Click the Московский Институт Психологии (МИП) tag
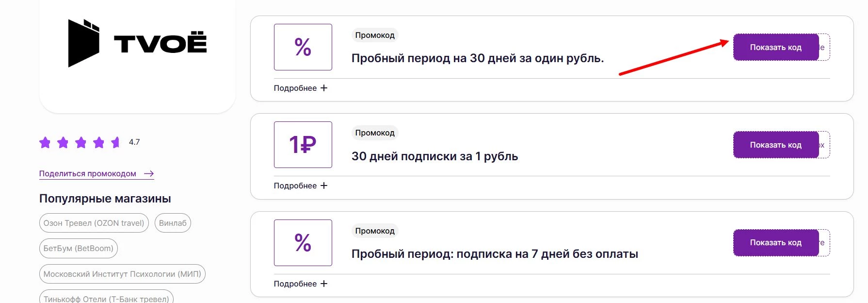 [122, 274]
